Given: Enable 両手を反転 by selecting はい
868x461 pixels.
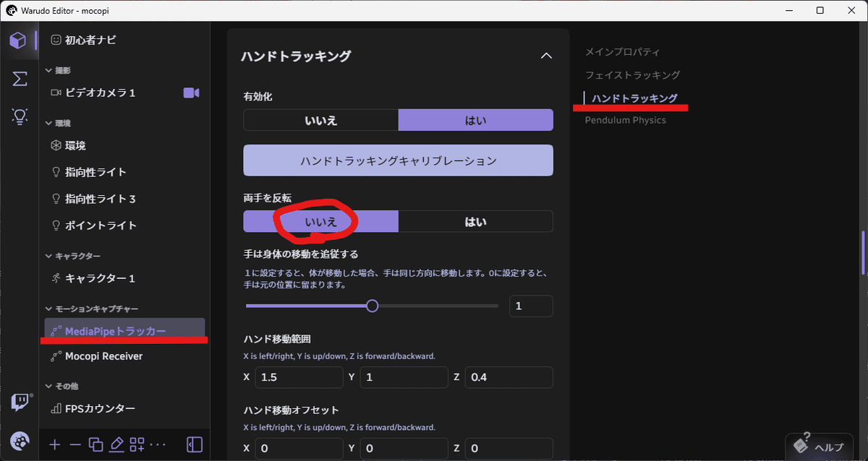Looking at the screenshot, I should coord(475,221).
